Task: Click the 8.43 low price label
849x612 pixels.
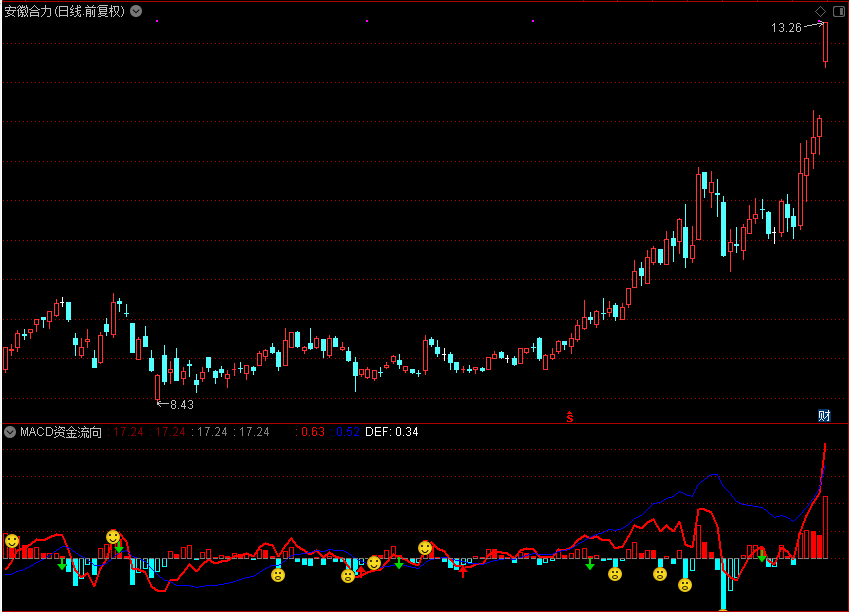Action: click(x=181, y=405)
